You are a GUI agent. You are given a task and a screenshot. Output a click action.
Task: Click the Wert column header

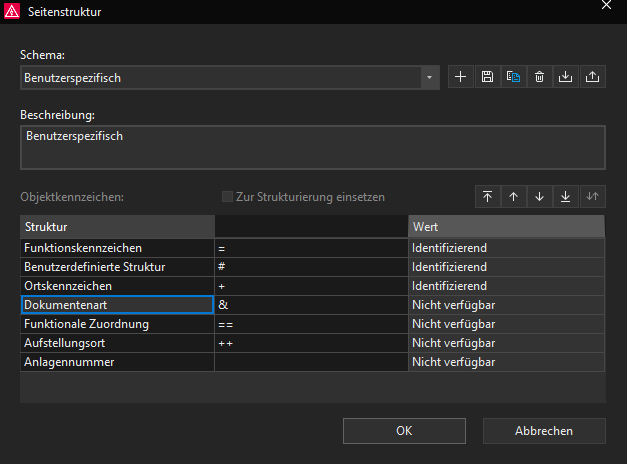pyautogui.click(x=506, y=227)
